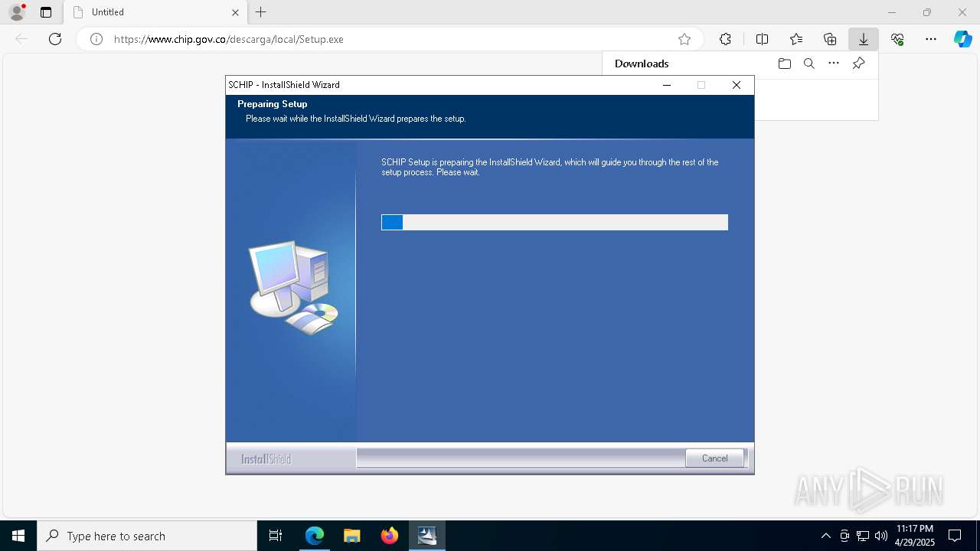Launch Firefox from taskbar

coord(390,536)
